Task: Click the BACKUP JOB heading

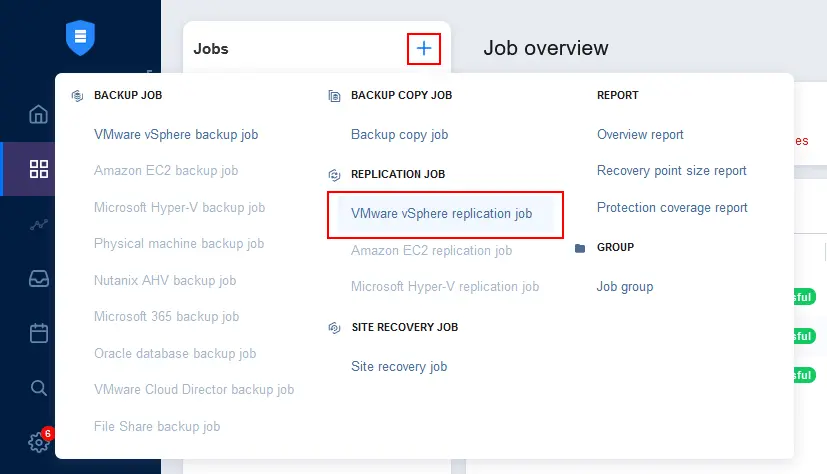Action: [x=128, y=95]
